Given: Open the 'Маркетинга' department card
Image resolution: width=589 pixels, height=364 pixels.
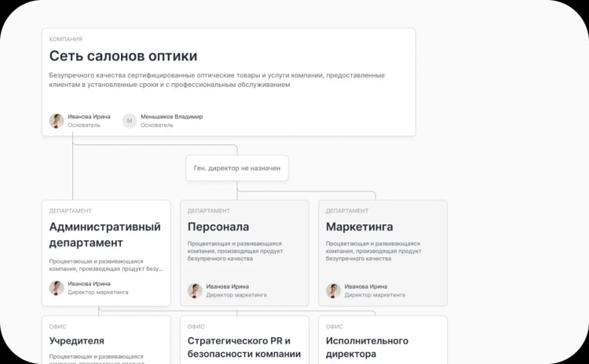Looking at the screenshot, I should pos(382,253).
